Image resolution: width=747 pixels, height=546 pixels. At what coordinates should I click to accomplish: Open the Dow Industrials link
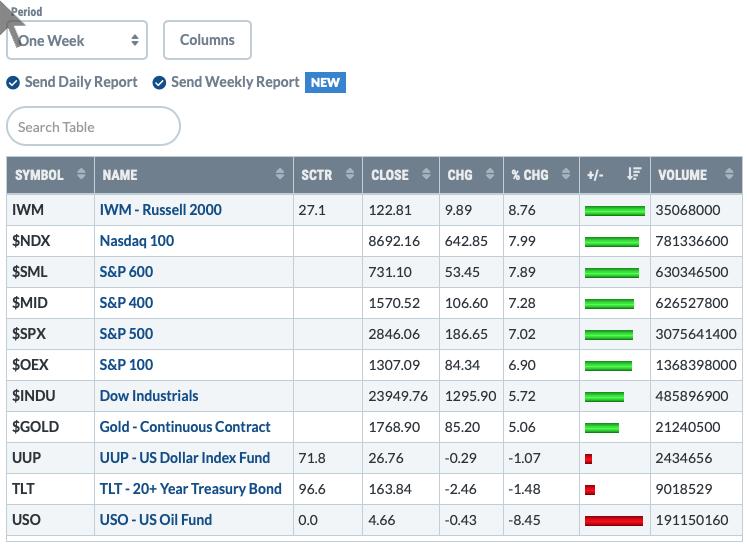click(x=149, y=395)
